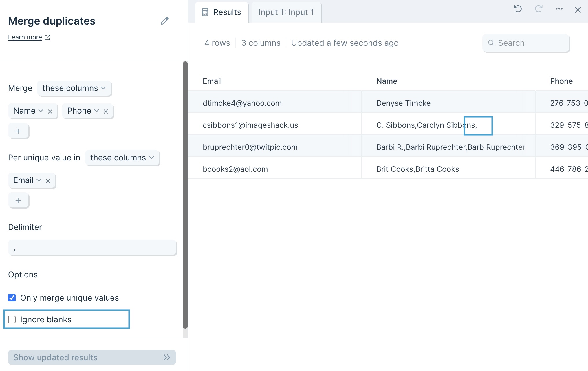Select the phone cell starting 369-395

pyautogui.click(x=562, y=146)
